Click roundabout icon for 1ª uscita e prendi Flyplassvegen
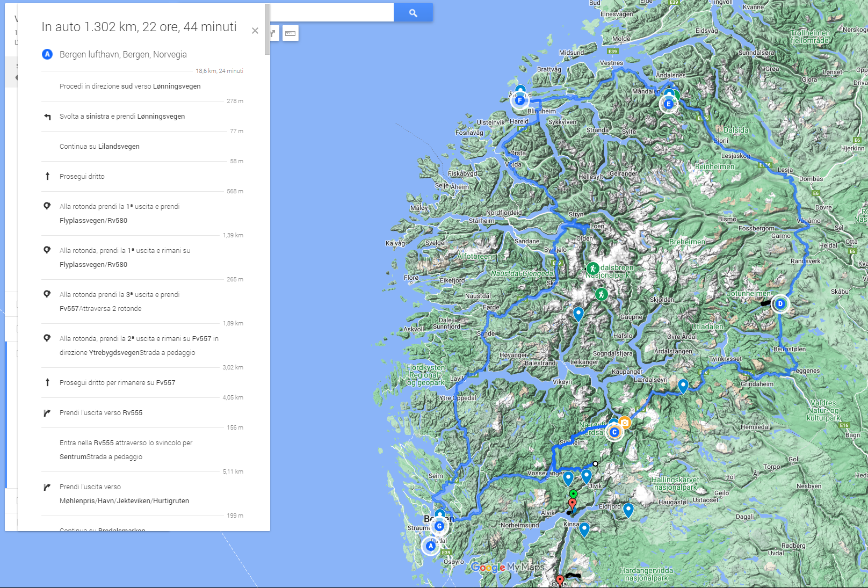 coord(47,206)
